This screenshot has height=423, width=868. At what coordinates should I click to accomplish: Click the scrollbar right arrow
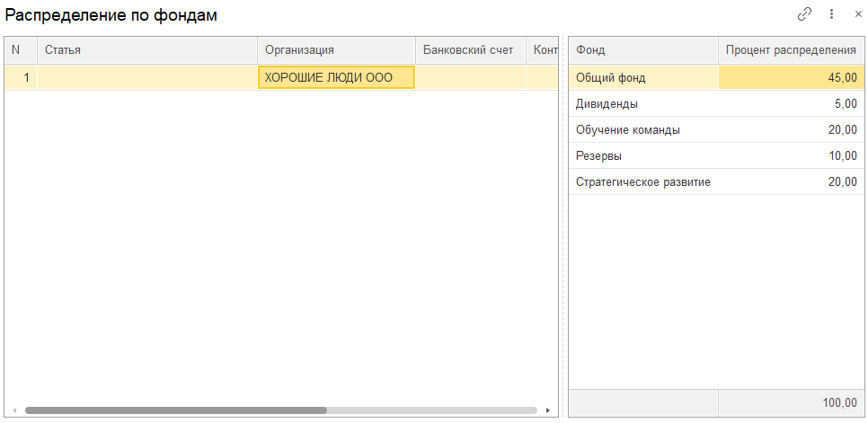click(x=548, y=410)
